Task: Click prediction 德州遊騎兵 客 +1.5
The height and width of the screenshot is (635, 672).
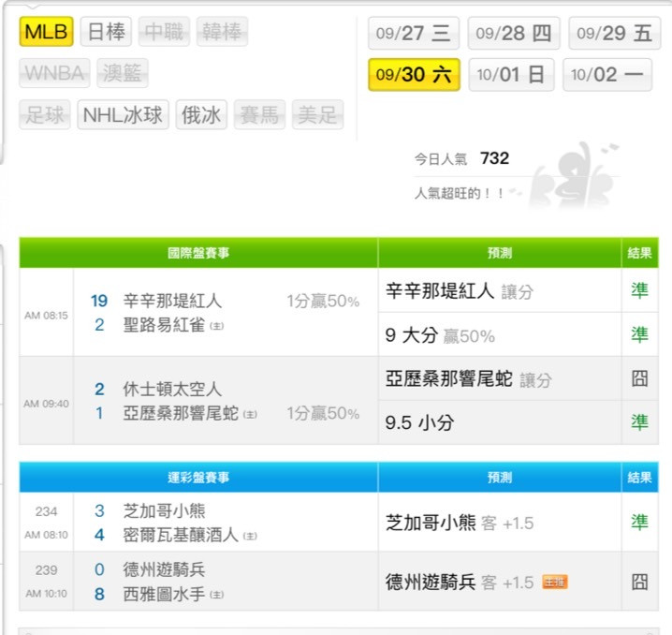Action: [x=460, y=583]
